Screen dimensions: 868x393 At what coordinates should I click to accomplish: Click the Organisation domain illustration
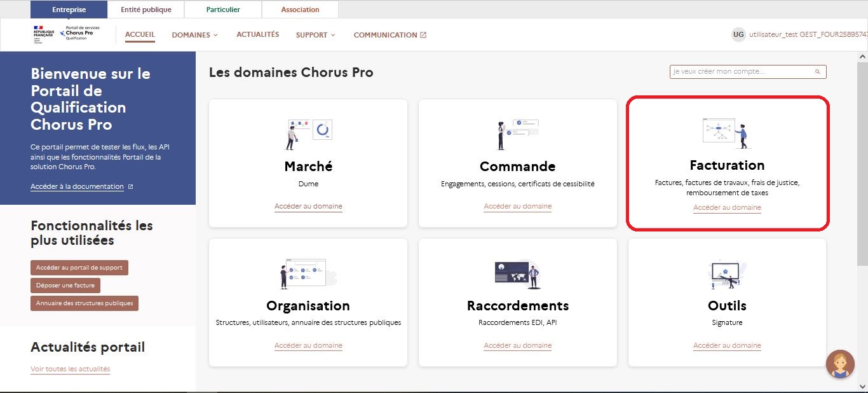pyautogui.click(x=308, y=273)
